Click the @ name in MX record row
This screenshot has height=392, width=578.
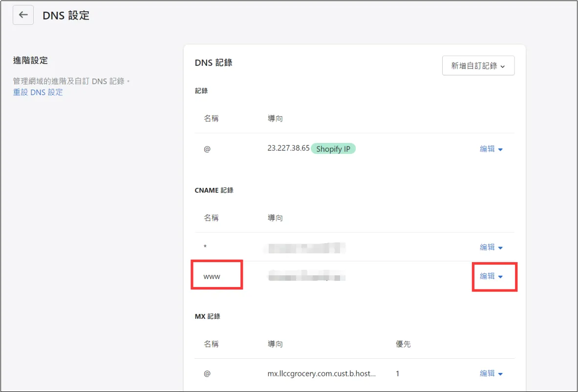(x=207, y=373)
